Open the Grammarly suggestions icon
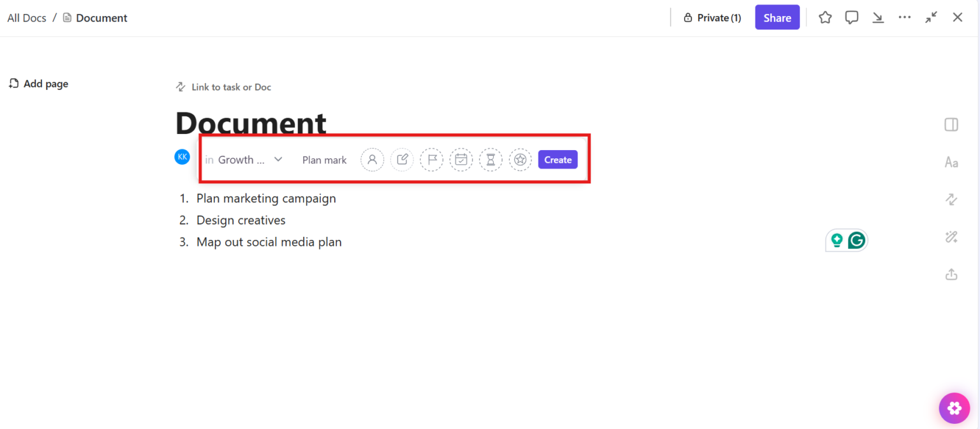 [856, 240]
